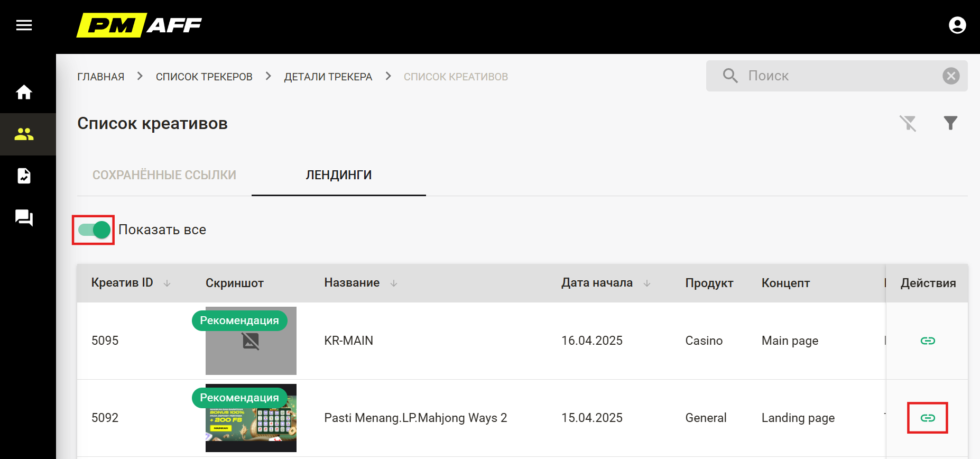
Task: Click the General product cell
Action: pos(706,418)
